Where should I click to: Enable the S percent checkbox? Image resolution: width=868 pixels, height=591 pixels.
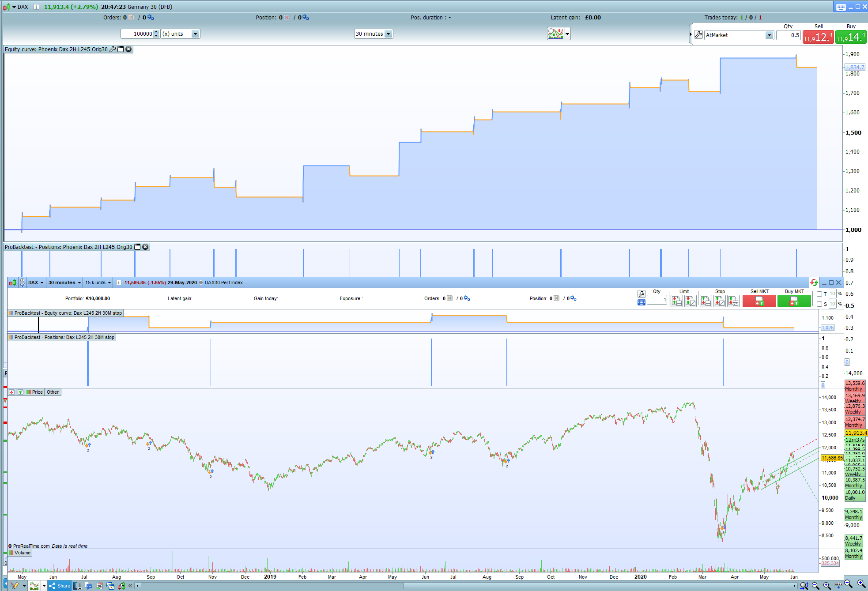[819, 304]
